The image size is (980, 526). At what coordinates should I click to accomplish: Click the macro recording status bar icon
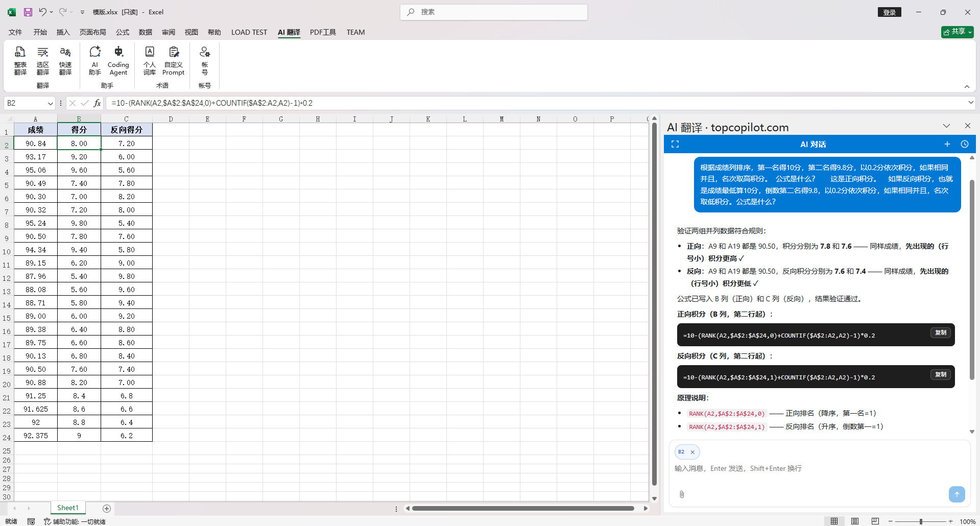point(31,521)
